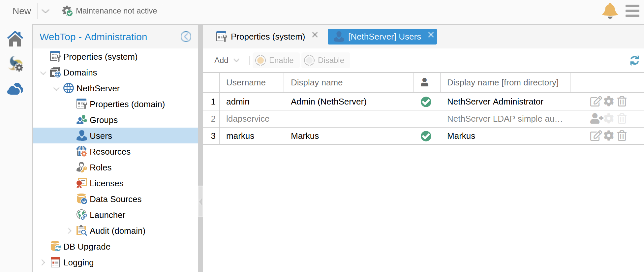Open the cloud service in sidebar

15,89
